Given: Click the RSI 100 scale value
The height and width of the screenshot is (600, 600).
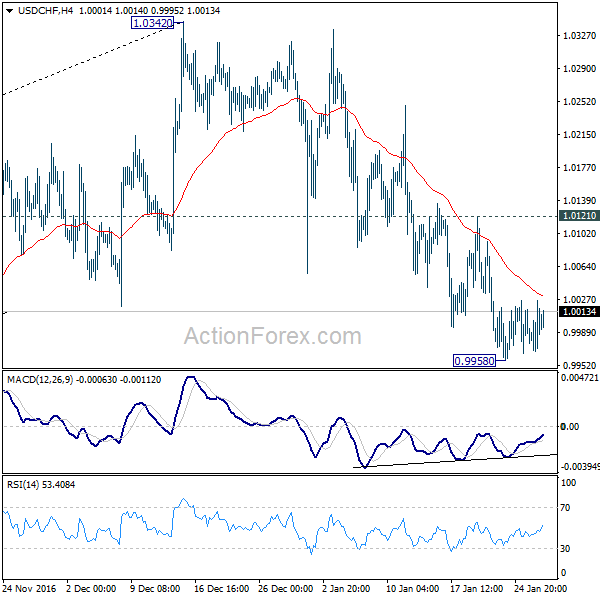Looking at the screenshot, I should point(568,483).
